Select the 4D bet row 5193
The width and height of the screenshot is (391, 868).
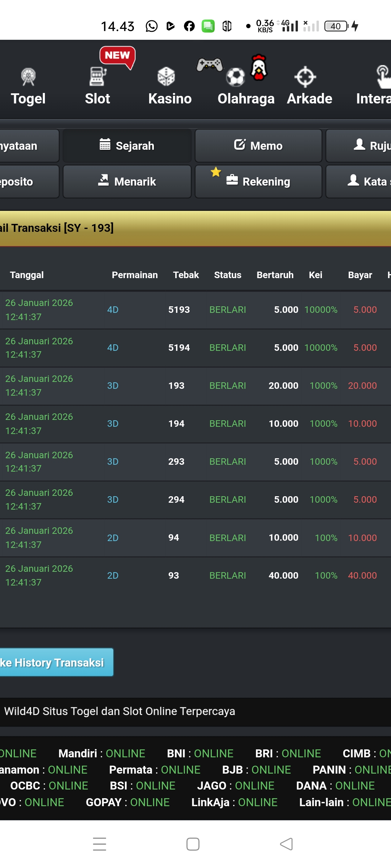click(179, 310)
